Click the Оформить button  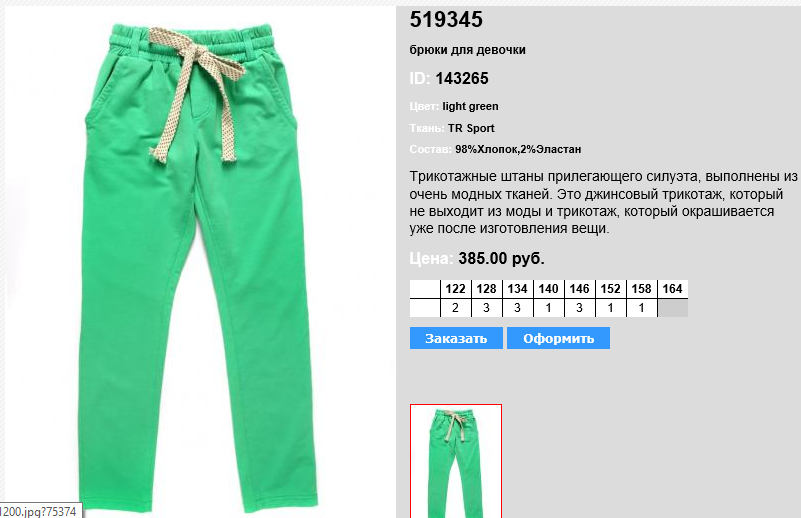[x=558, y=338]
